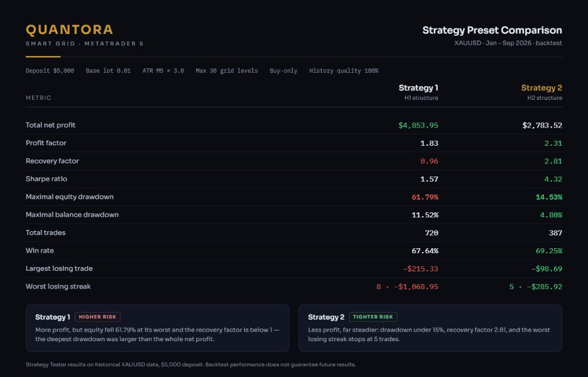Select the 1.57 Sharpe ratio value
This screenshot has height=377, width=588.
coord(429,179)
